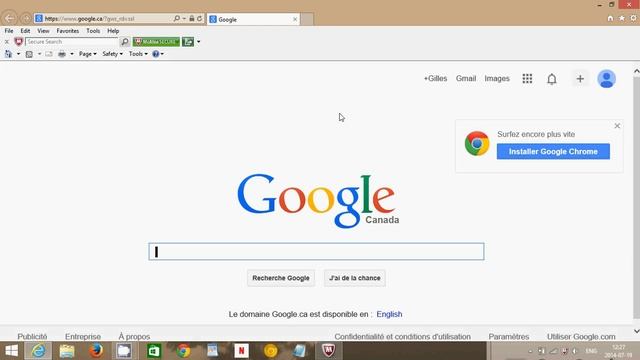Click the Recherche Google button
Screen dimensions: 640x360
click(x=281, y=278)
